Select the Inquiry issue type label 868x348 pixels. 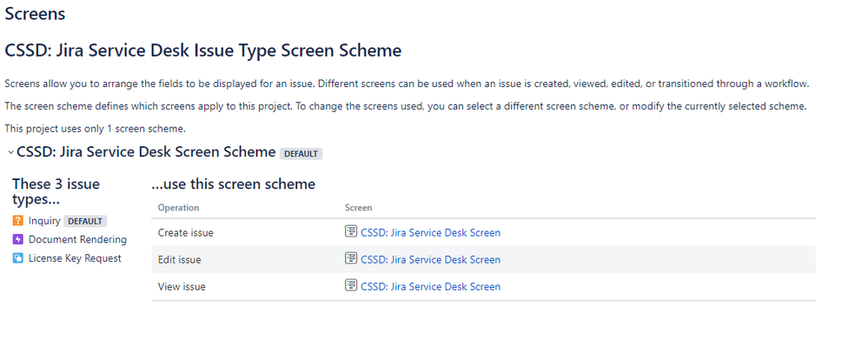coord(44,221)
